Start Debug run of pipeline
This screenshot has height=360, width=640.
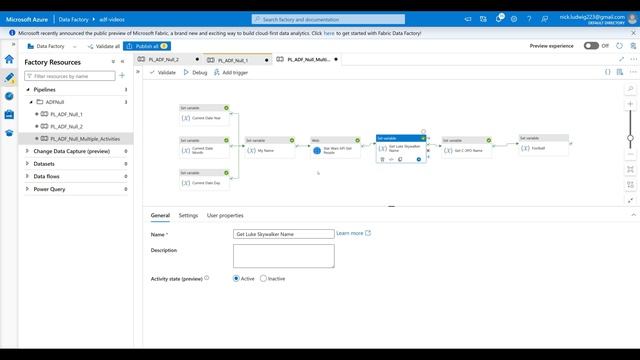196,72
